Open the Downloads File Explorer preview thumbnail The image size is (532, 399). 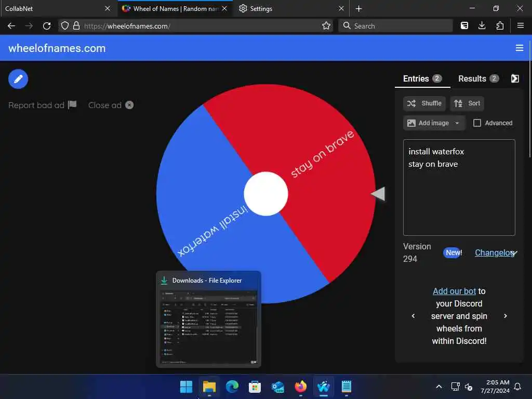pyautogui.click(x=208, y=319)
